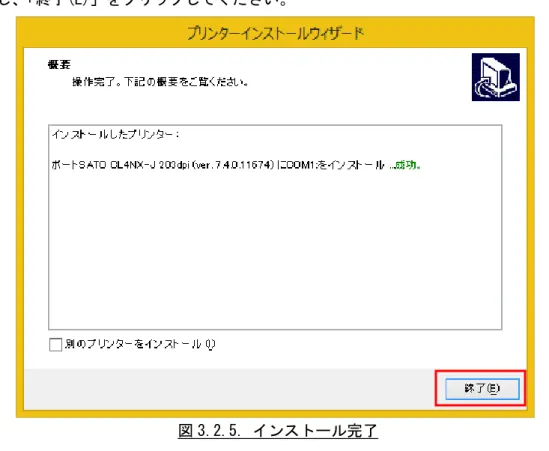Enable the 別のプリンターをインストール checkbox
This screenshot has height=451, width=549.
pyautogui.click(x=55, y=345)
